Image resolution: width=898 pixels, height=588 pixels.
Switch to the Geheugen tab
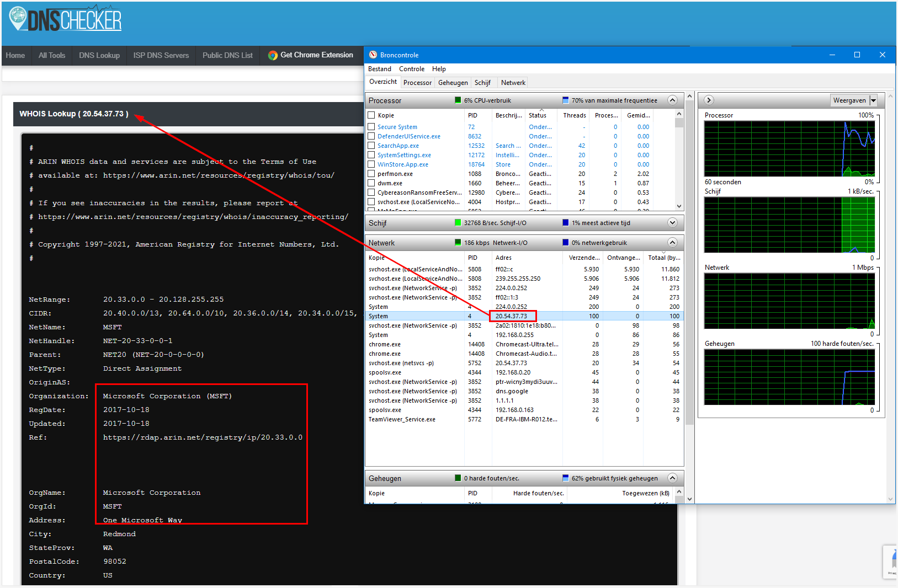tap(453, 83)
